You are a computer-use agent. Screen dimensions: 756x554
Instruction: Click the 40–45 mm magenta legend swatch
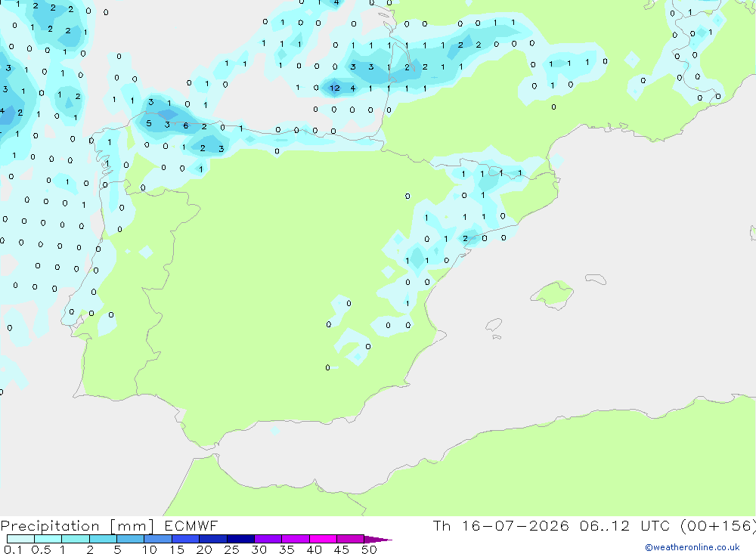pyautogui.click(x=323, y=539)
